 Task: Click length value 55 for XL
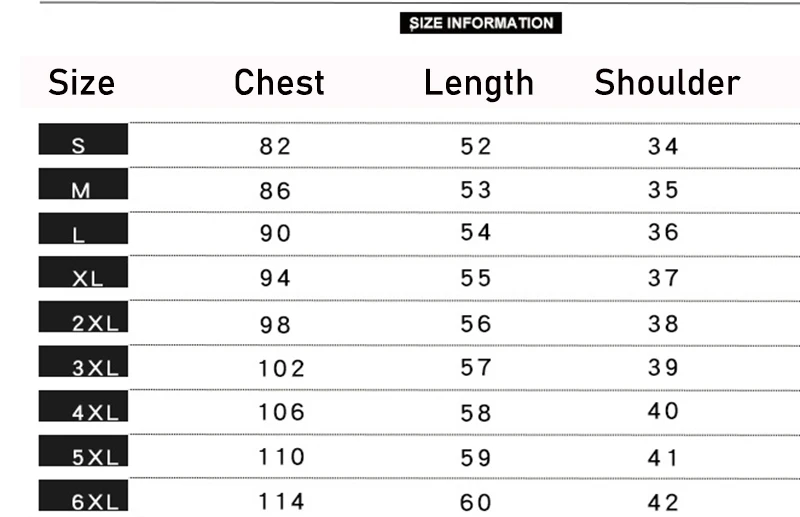point(476,278)
